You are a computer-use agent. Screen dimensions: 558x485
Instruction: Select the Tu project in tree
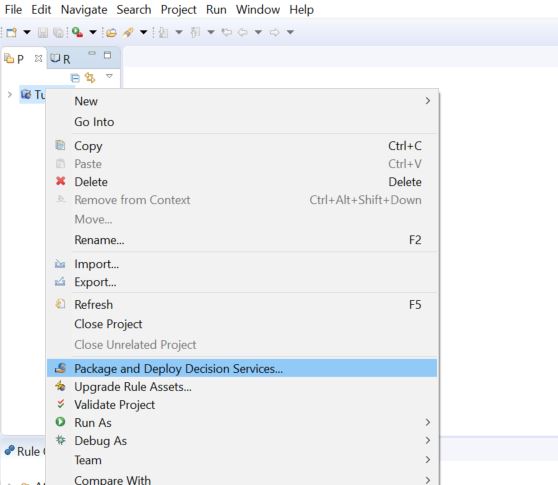click(33, 95)
